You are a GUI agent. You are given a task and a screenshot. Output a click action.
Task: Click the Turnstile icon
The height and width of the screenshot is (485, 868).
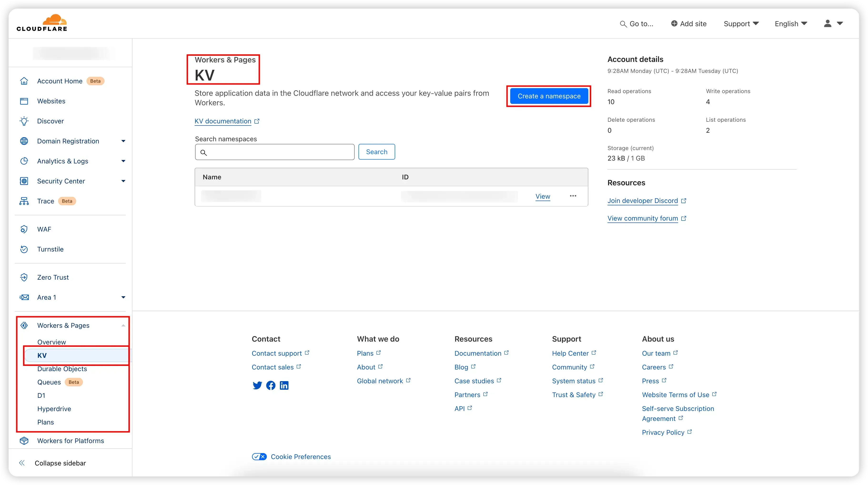coord(24,249)
